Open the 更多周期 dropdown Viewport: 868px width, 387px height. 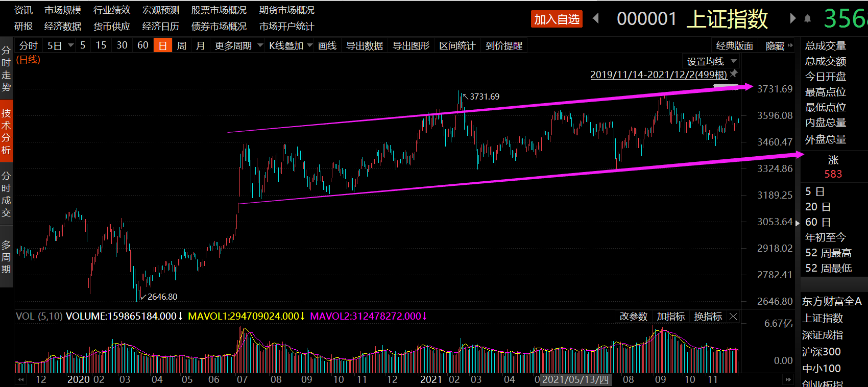pyautogui.click(x=238, y=46)
